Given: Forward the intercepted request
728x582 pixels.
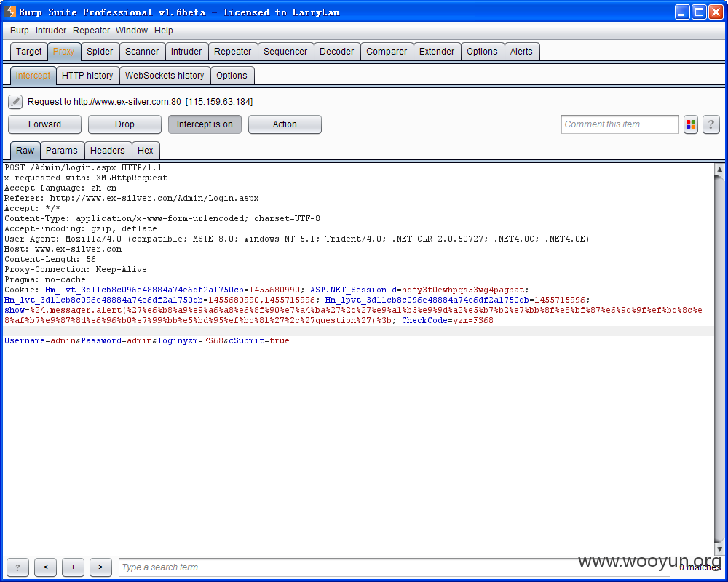Looking at the screenshot, I should coord(44,124).
